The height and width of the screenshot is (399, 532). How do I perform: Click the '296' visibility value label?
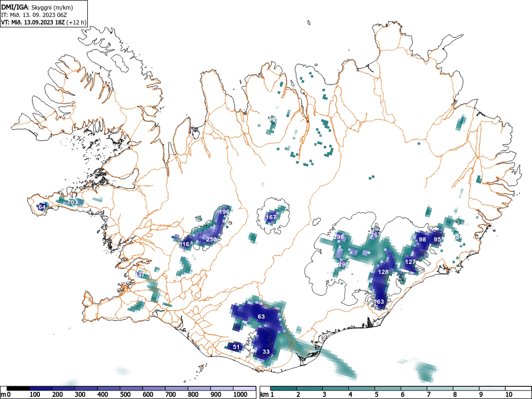point(338,237)
